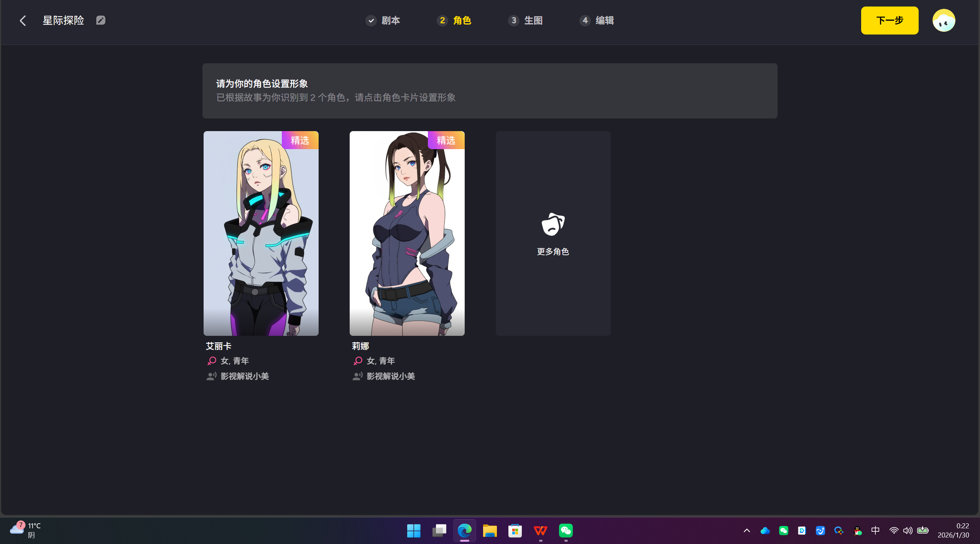Click 莉娜's narrator voice icon
This screenshot has height=544, width=980.
click(x=357, y=376)
